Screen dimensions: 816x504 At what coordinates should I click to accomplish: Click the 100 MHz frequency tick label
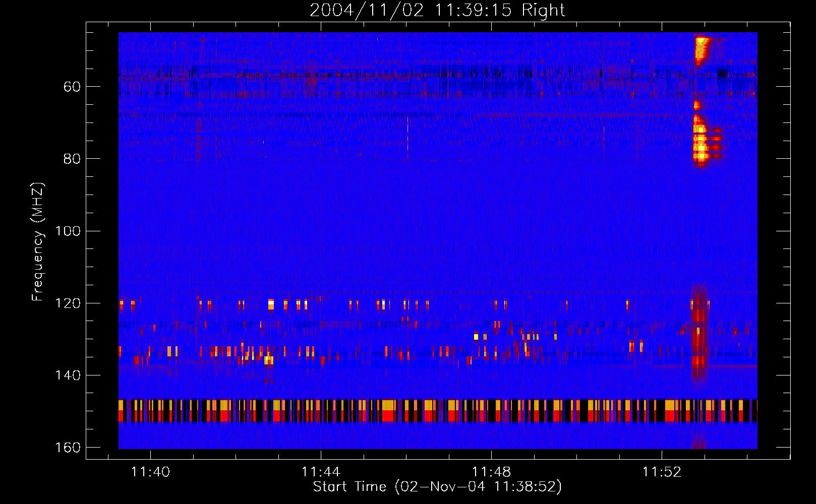coord(68,231)
